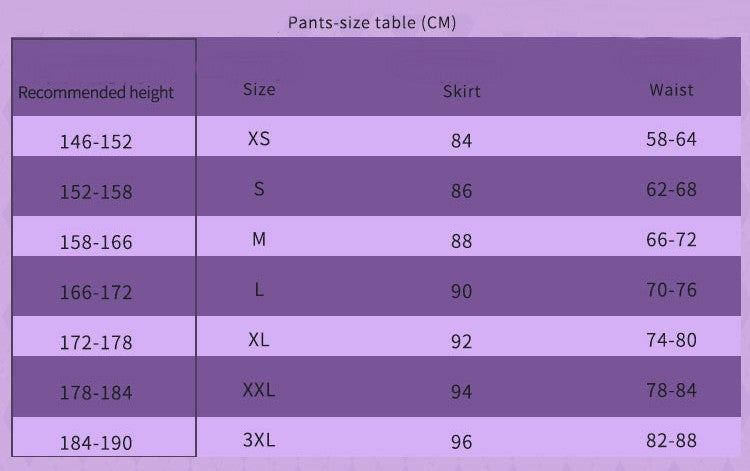Click the 152-158 height cell
The height and width of the screenshot is (471, 750).
(x=96, y=191)
